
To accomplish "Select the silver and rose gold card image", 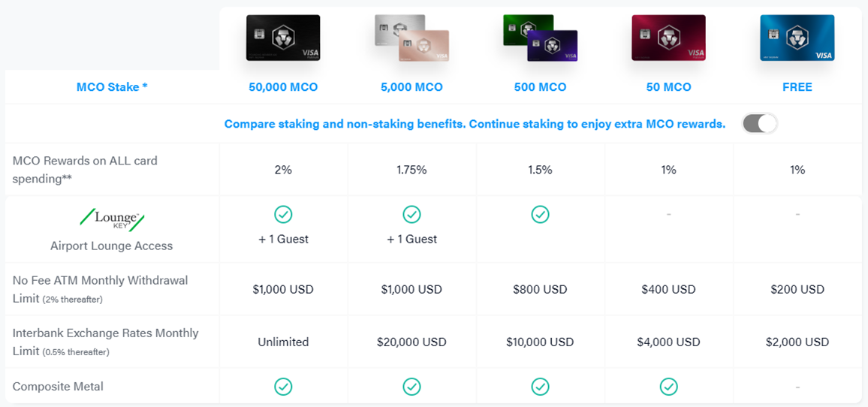I will [412, 38].
